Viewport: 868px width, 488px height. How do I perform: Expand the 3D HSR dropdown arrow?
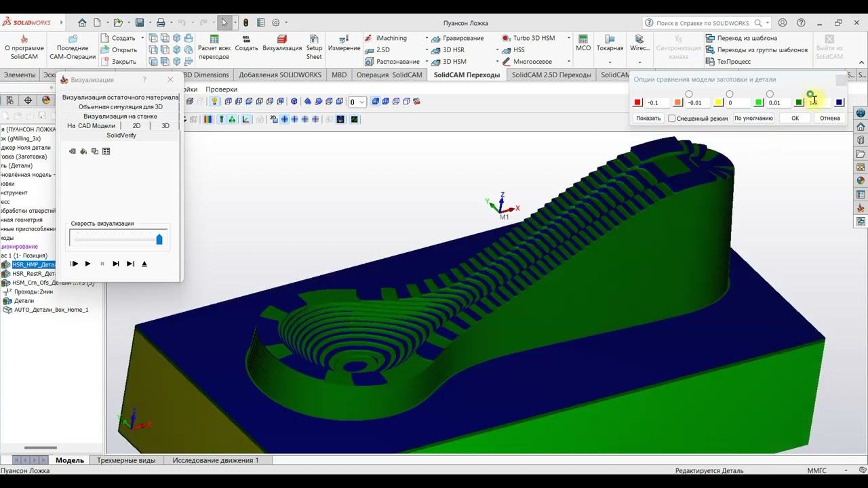tap(497, 50)
